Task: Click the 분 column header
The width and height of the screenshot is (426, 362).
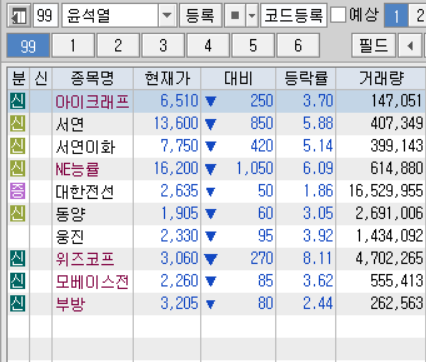Action: tap(18, 78)
